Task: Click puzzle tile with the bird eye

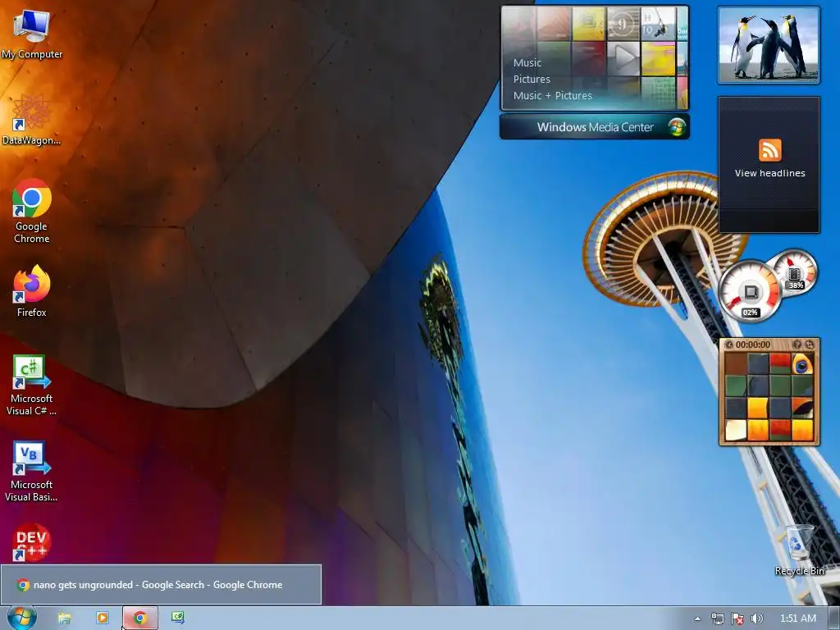Action: point(802,363)
